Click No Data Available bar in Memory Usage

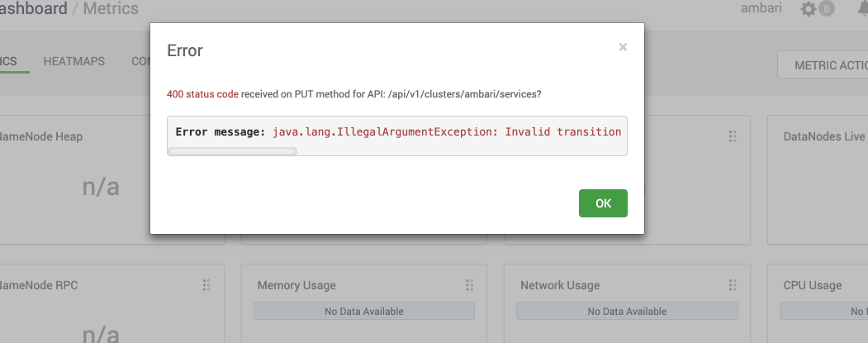(363, 312)
